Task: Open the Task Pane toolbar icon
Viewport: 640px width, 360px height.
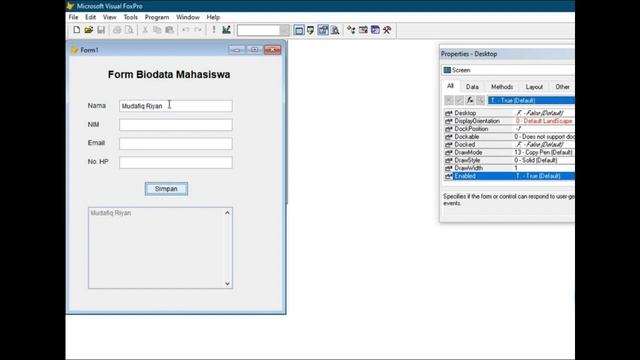Action: 375,30
